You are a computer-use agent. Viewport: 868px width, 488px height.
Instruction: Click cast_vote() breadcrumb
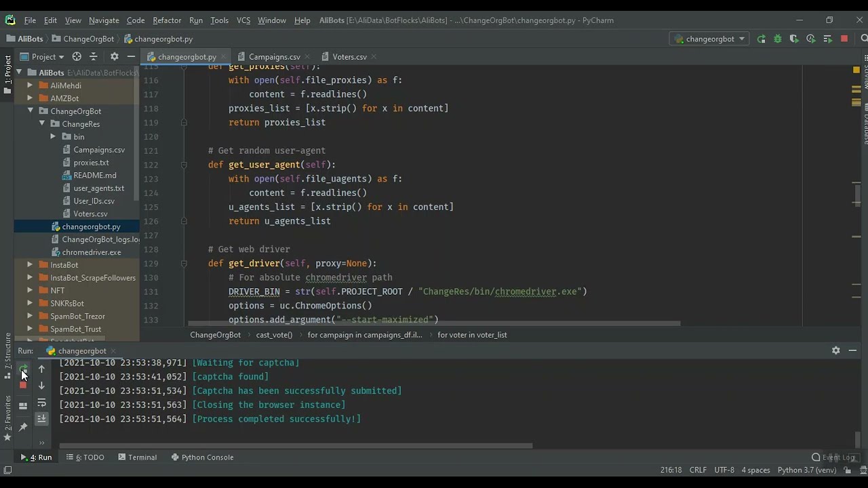[x=274, y=335]
